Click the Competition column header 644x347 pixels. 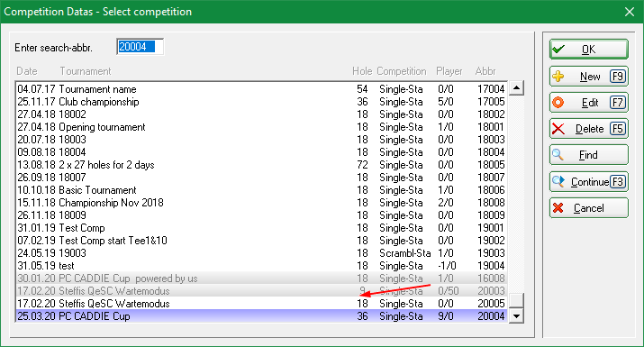pos(402,71)
